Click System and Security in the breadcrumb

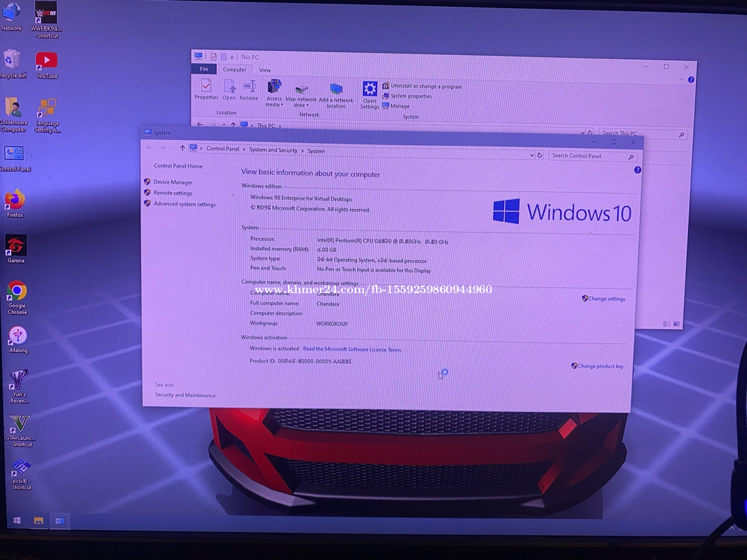273,150
